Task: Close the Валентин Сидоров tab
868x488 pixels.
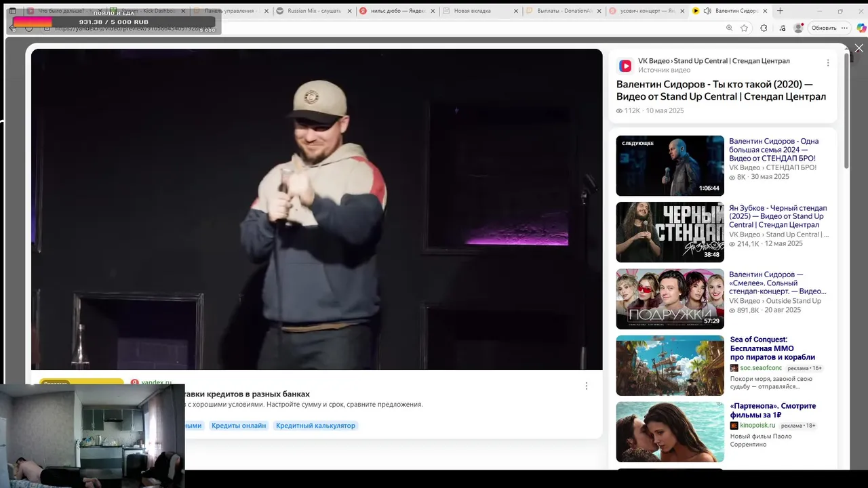Action: pos(766,11)
